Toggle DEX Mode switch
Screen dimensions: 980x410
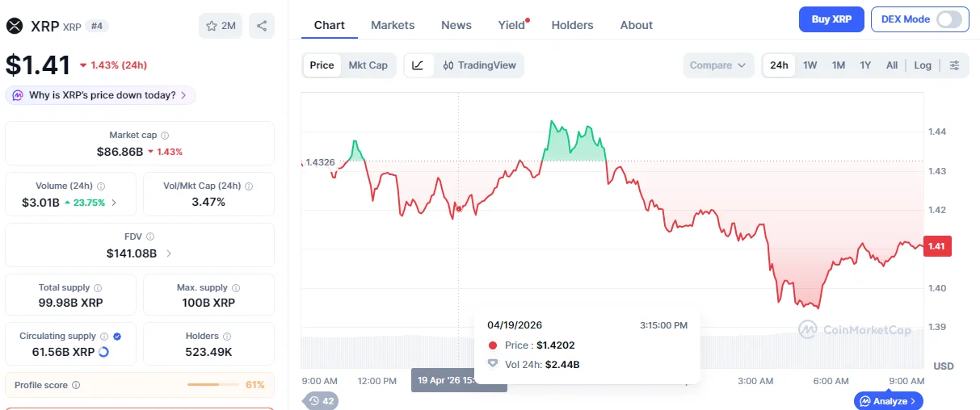949,19
